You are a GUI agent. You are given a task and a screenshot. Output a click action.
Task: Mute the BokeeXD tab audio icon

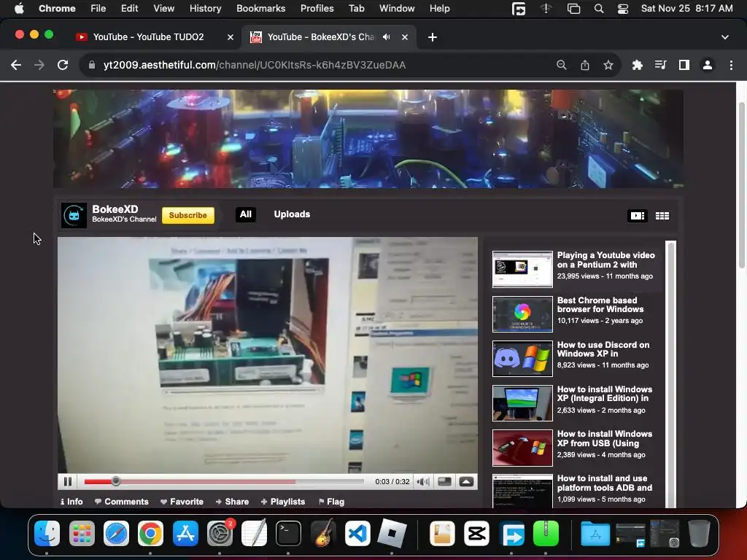387,37
